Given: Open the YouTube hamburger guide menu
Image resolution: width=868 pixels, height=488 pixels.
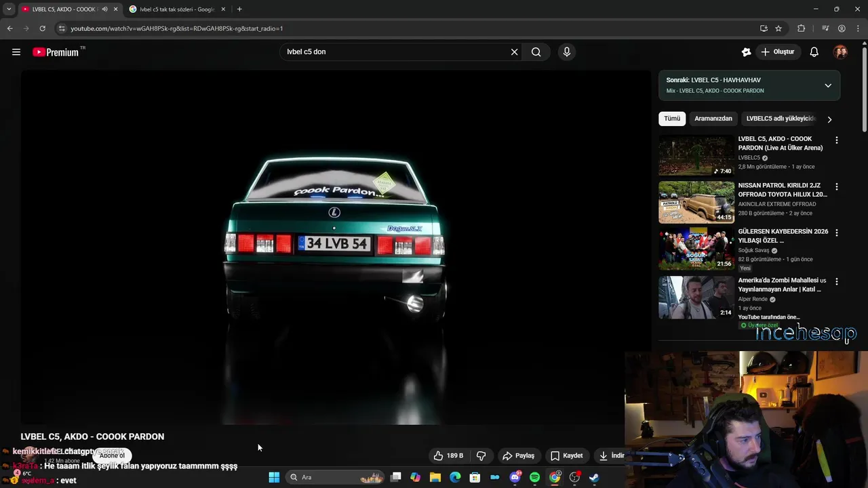Looking at the screenshot, I should tap(16, 52).
